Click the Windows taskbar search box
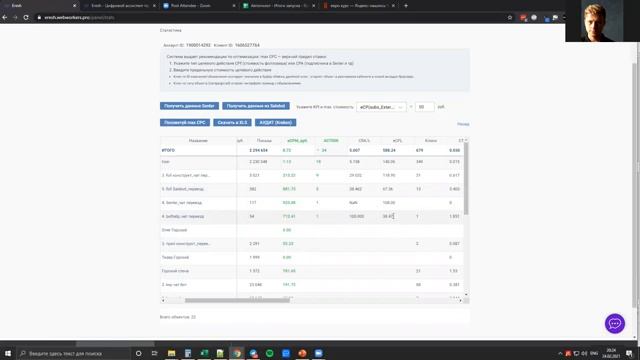640x360 pixels. (73, 353)
